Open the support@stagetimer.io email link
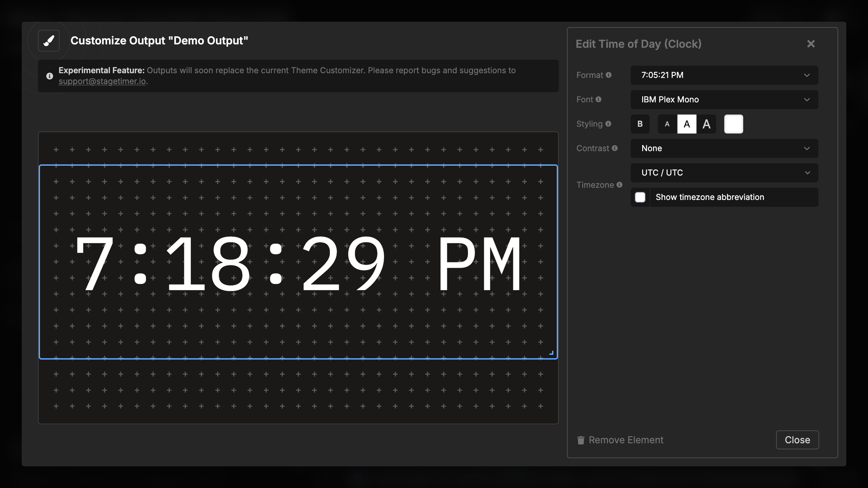The image size is (868, 488). coord(103,81)
